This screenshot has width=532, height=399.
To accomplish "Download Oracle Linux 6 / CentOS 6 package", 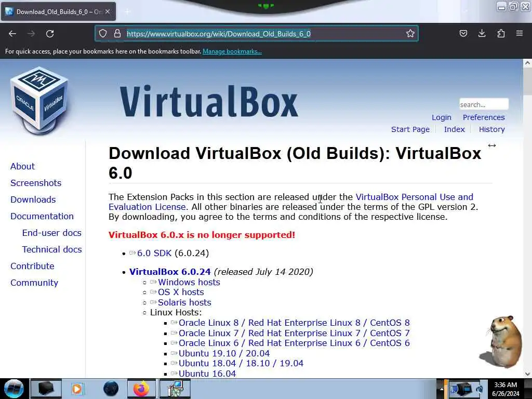I will coord(294,343).
